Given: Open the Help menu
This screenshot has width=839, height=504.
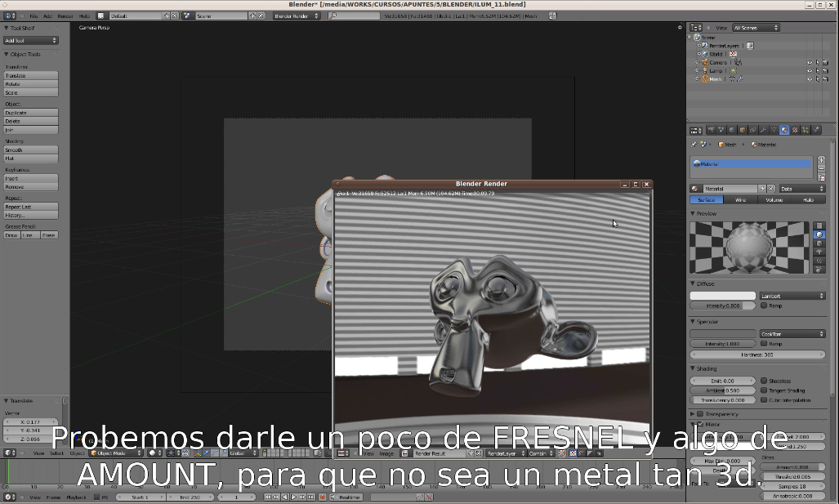Looking at the screenshot, I should (x=84, y=16).
